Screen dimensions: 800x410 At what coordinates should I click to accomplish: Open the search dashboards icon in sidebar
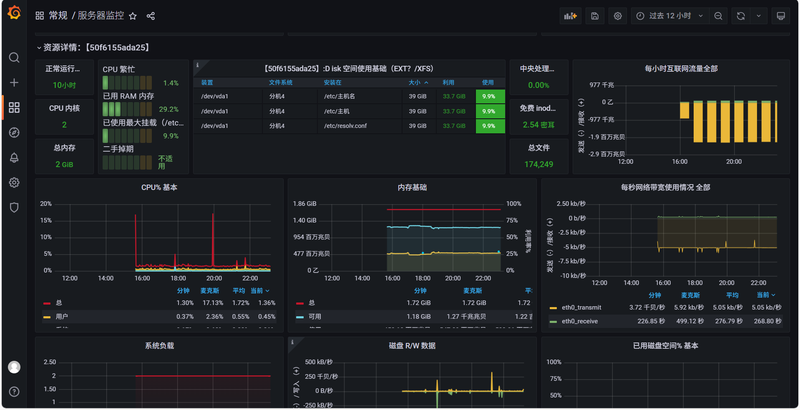pyautogui.click(x=14, y=58)
